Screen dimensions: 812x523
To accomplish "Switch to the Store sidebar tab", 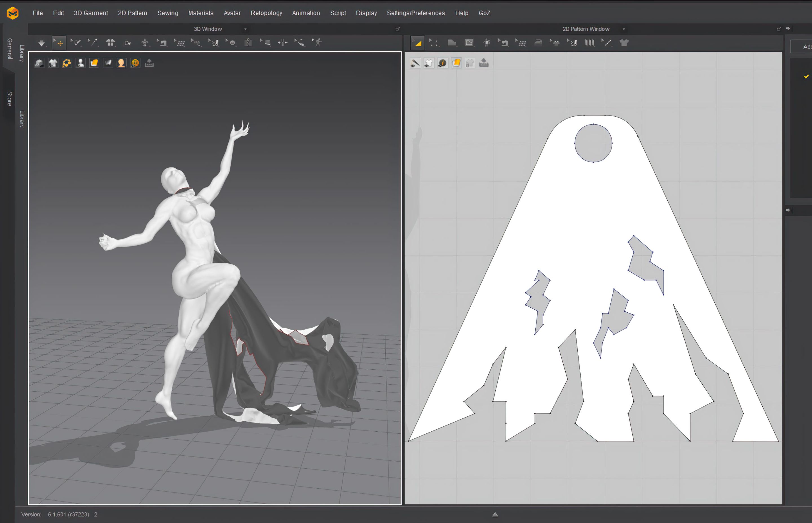I will (10, 98).
